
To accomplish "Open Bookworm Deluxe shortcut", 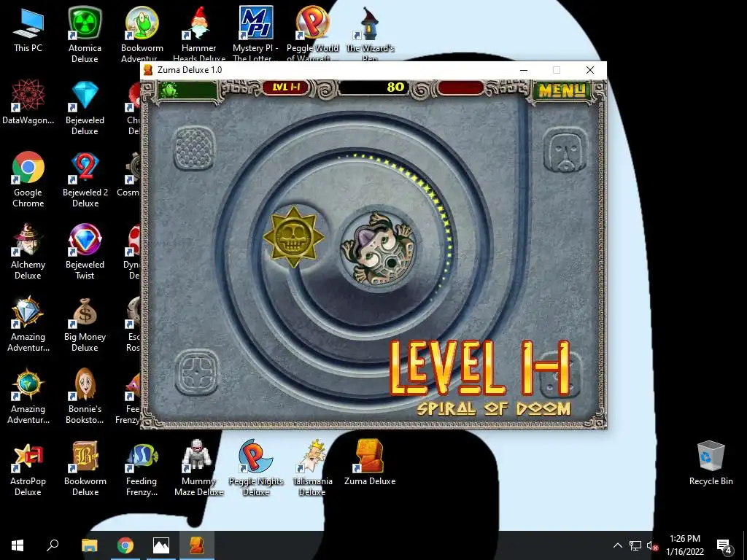I will point(85,469).
